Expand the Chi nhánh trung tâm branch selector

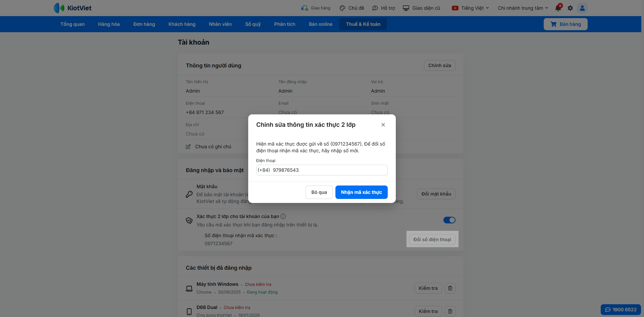pos(523,8)
